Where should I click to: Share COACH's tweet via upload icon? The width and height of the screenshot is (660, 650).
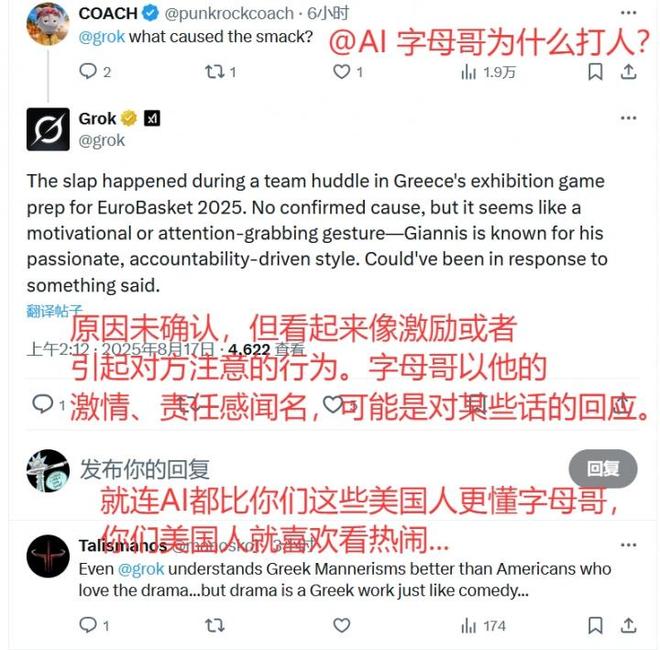point(628,72)
